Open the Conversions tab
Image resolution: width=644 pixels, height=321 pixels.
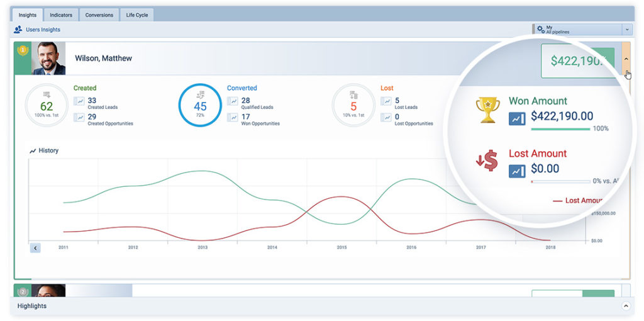(x=99, y=14)
